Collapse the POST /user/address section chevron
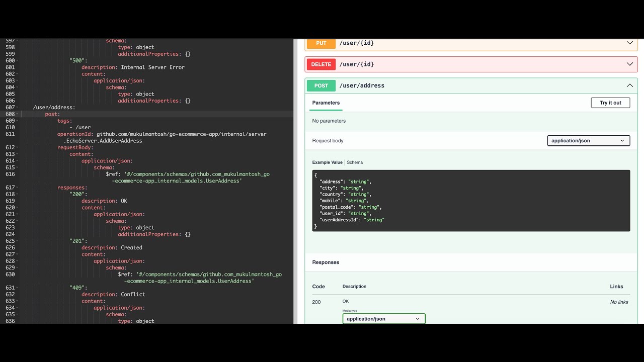The image size is (644, 362). [629, 85]
